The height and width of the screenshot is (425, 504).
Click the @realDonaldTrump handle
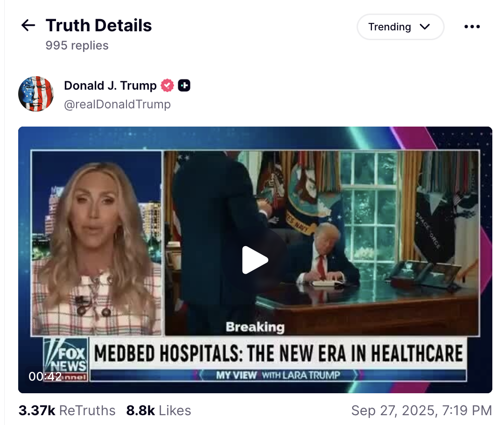(x=117, y=104)
